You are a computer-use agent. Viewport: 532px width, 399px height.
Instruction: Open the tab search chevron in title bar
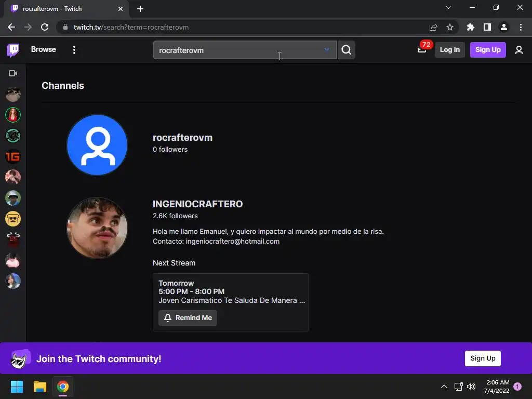[x=448, y=7]
